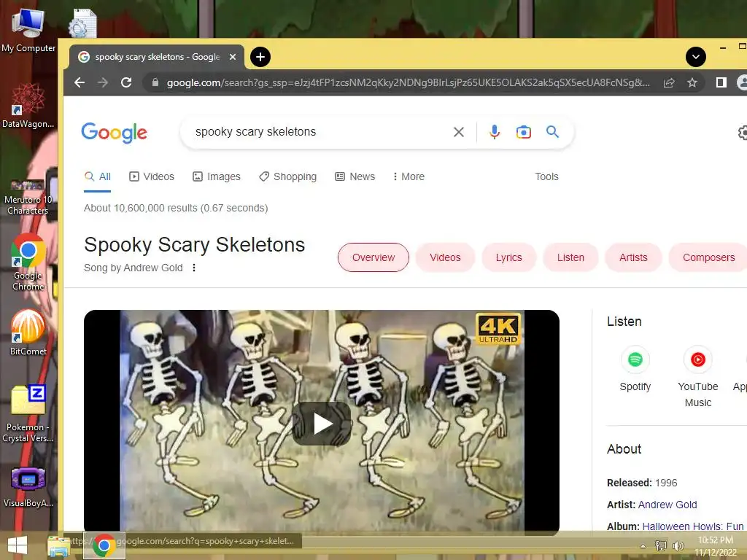Select the pink Videos chip
This screenshot has height=560, width=747.
click(445, 257)
